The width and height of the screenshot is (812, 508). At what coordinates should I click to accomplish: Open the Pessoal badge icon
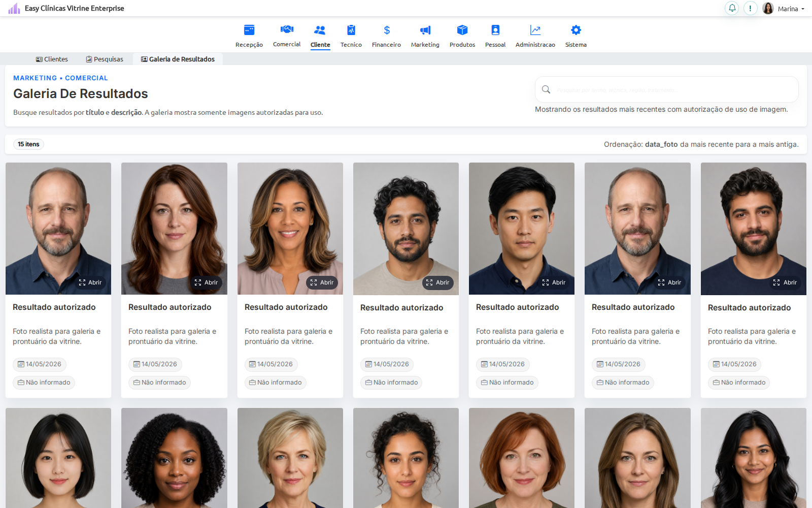click(x=495, y=30)
